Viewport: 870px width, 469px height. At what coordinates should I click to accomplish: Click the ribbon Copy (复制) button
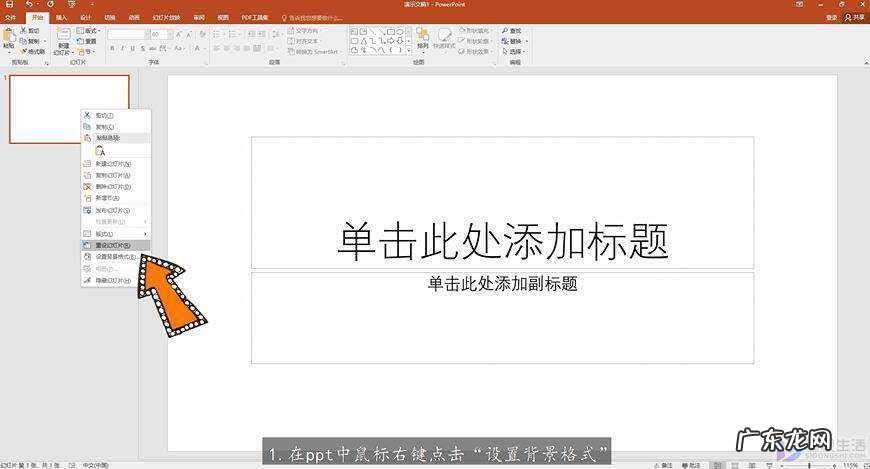[x=30, y=41]
